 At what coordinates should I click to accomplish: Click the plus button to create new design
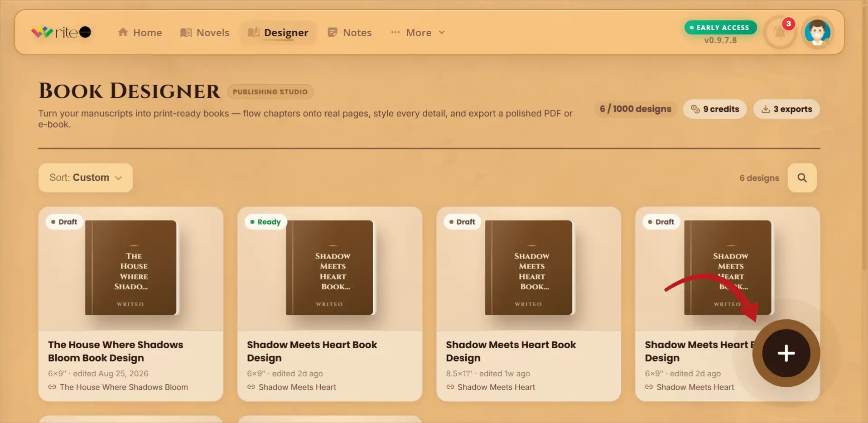coord(786,353)
